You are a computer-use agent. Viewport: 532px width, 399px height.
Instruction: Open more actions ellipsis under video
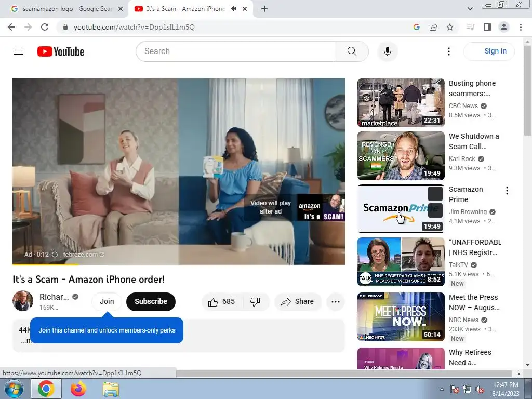(x=336, y=302)
